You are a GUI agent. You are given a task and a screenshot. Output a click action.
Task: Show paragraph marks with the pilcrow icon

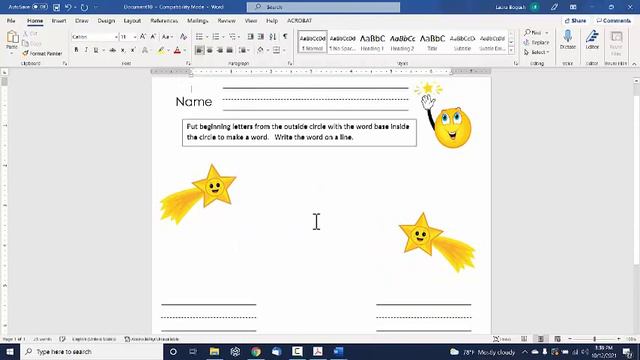pos(285,37)
